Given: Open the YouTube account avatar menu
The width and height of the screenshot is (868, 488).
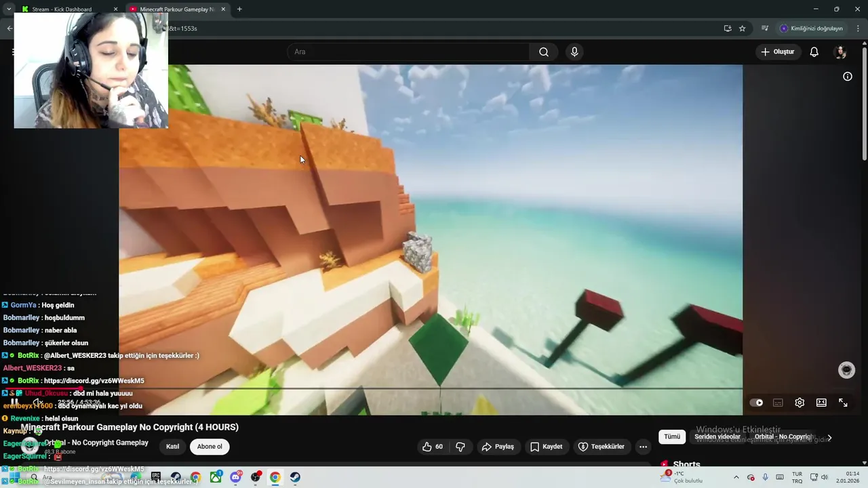Looking at the screenshot, I should coord(840,52).
